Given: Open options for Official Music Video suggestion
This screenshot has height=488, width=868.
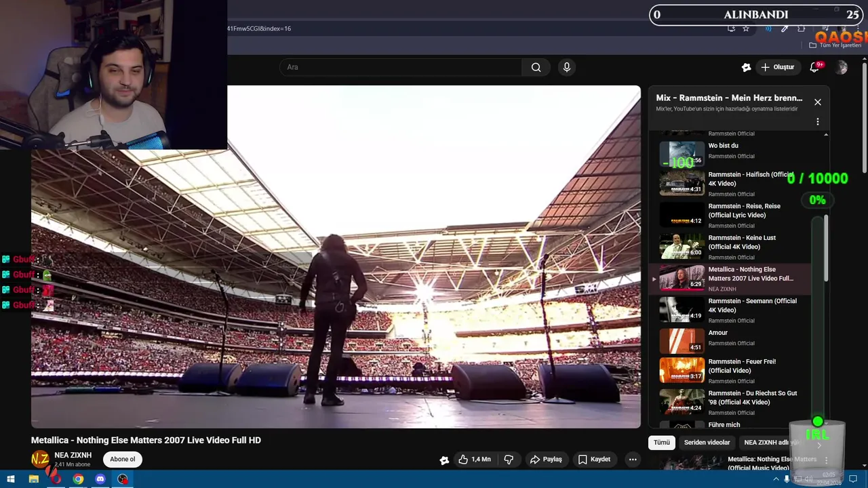Looking at the screenshot, I should [826, 461].
